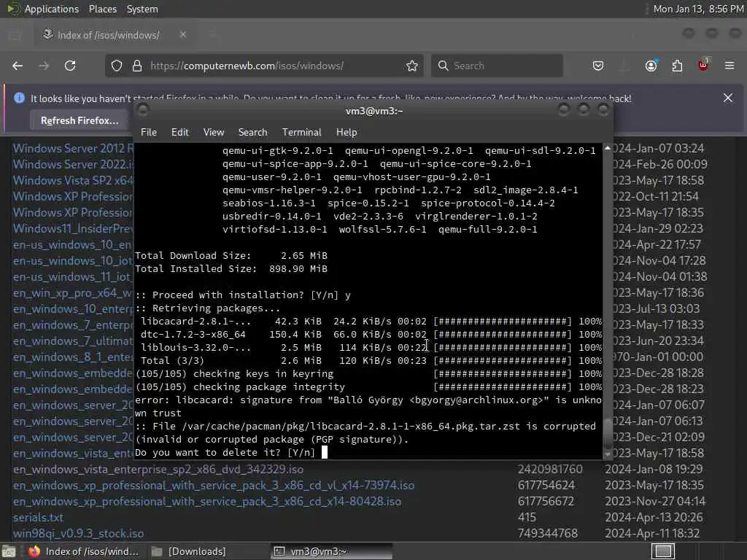Open Windows Vista SP2 x64 link
This screenshot has height=560, width=747.
(x=74, y=181)
